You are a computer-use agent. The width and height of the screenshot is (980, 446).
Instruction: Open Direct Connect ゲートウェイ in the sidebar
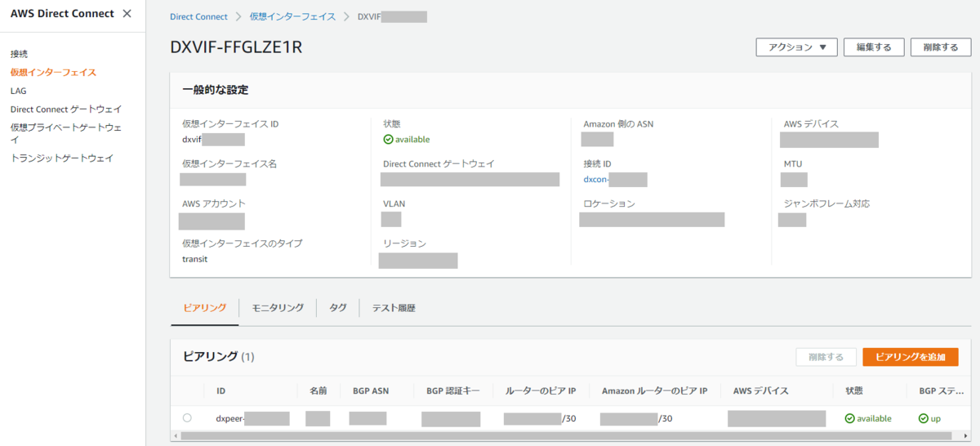coord(66,109)
